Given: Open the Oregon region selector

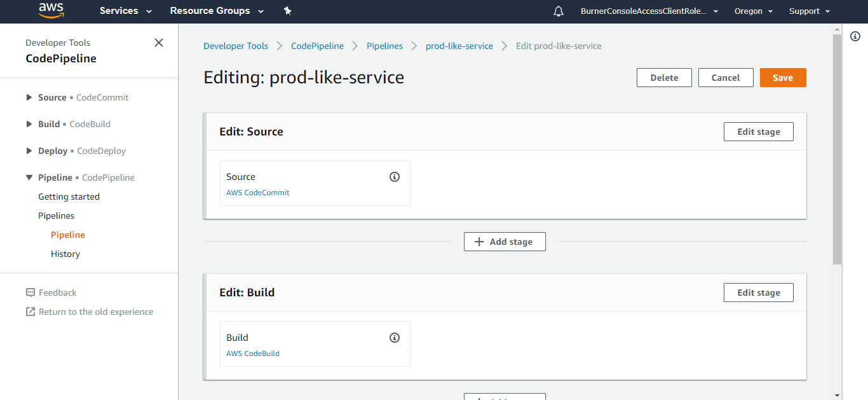Looking at the screenshot, I should (754, 11).
